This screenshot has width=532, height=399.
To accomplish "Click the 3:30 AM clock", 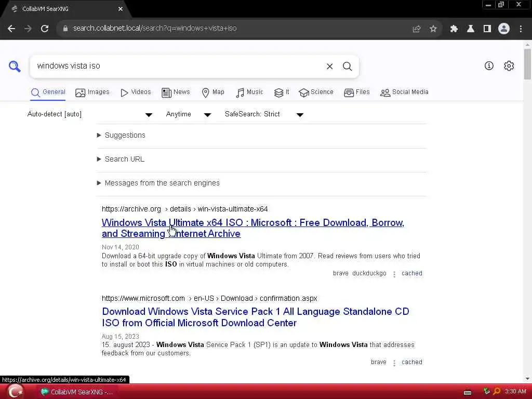I will coord(515,392).
